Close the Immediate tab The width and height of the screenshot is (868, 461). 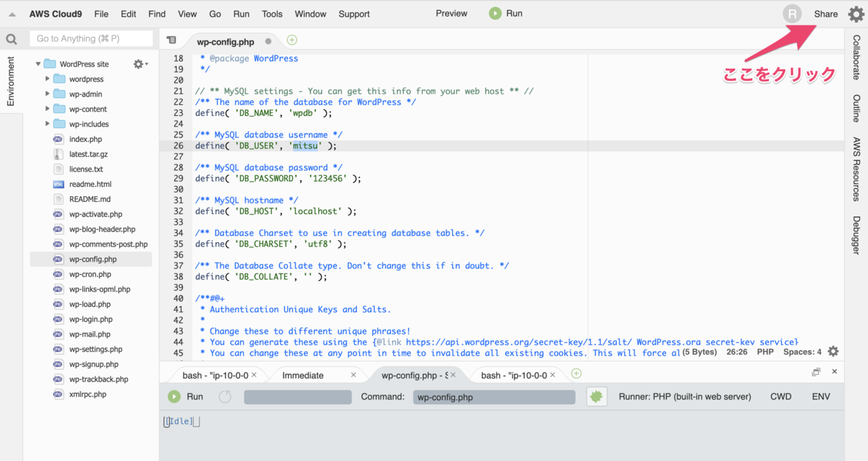click(x=353, y=375)
